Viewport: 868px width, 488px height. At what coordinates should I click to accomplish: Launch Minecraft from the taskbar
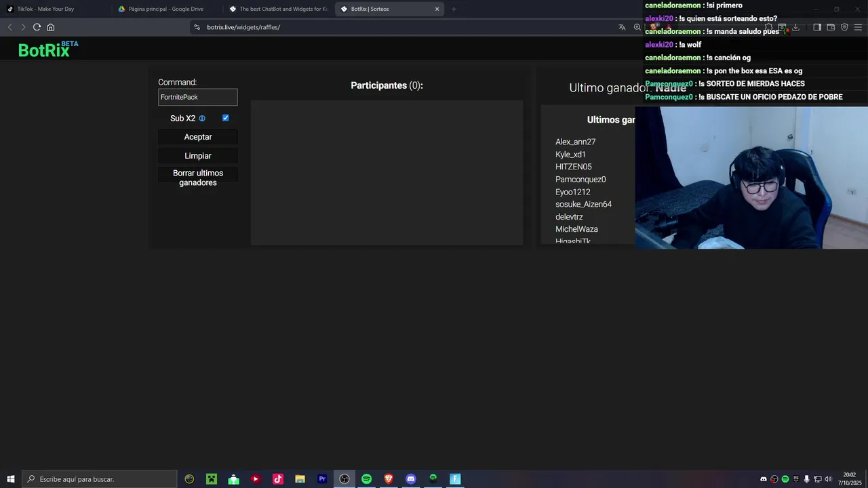pos(212,479)
